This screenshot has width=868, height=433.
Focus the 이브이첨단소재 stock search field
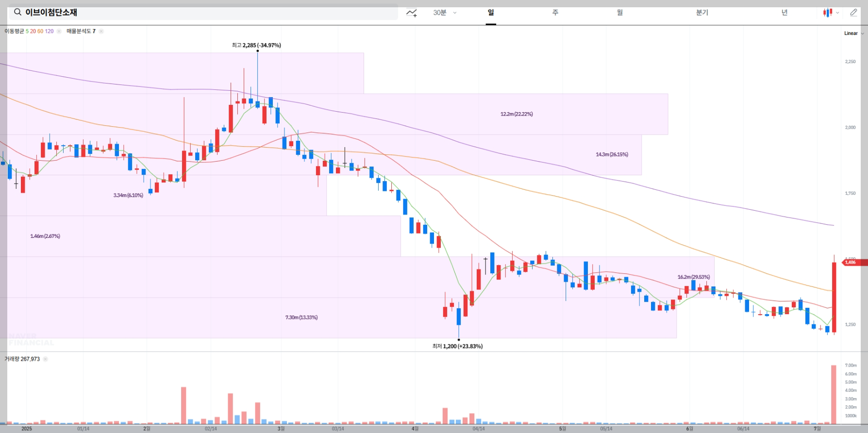click(x=203, y=13)
